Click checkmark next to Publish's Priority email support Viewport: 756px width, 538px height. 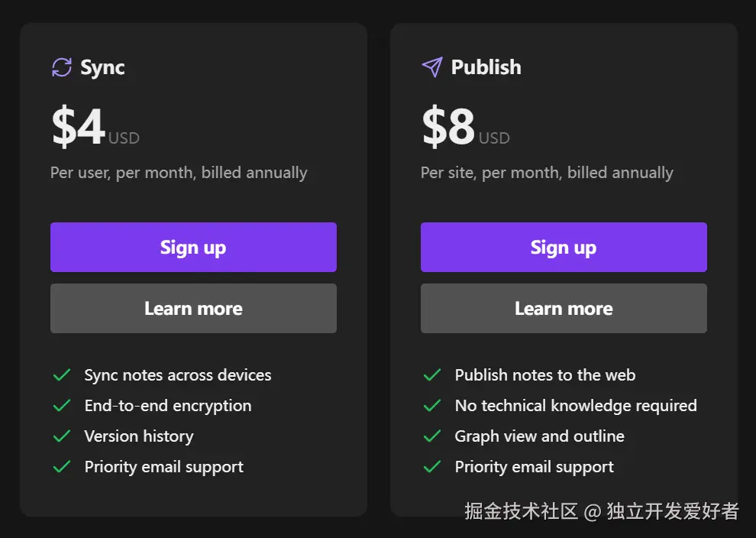click(x=432, y=467)
